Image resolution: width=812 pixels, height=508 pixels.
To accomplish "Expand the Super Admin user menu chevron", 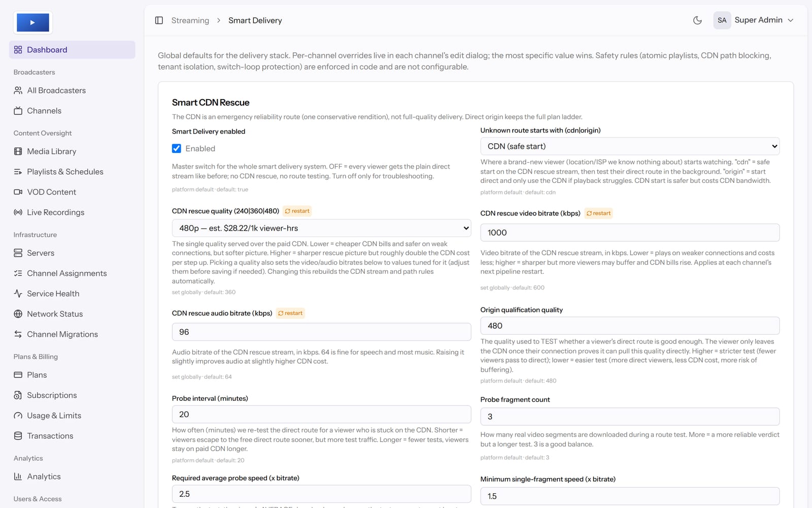I will click(791, 20).
